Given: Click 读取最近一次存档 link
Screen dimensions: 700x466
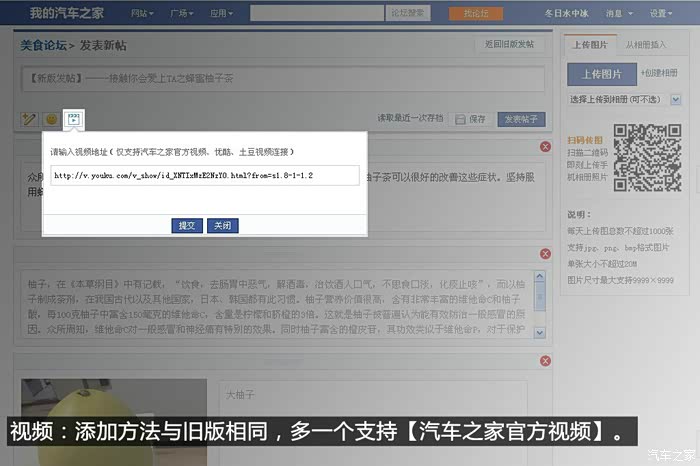Looking at the screenshot, I should 410,118.
